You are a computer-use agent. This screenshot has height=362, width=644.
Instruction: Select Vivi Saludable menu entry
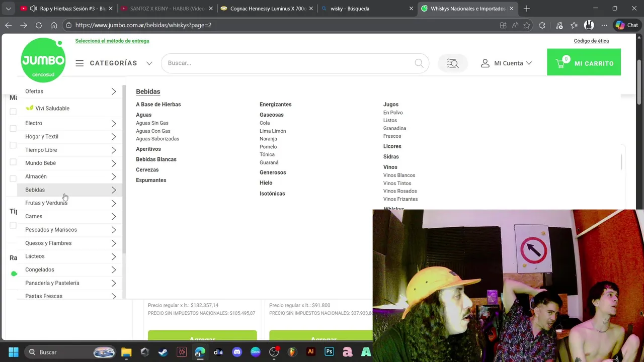70,108
